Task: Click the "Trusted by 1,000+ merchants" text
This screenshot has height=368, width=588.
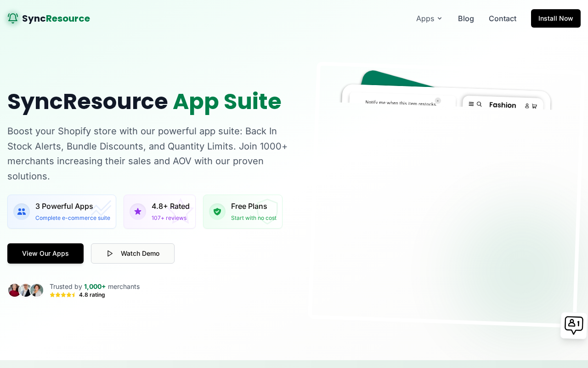Action: pyautogui.click(x=95, y=287)
